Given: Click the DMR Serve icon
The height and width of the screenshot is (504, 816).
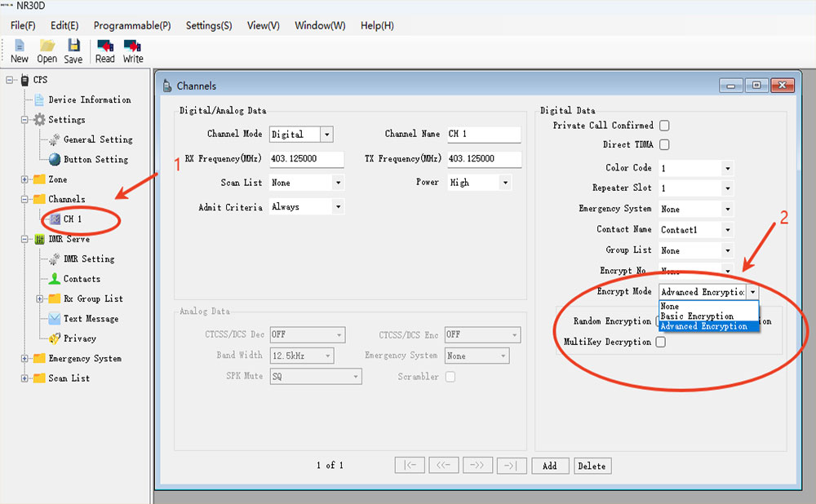Looking at the screenshot, I should (x=39, y=239).
